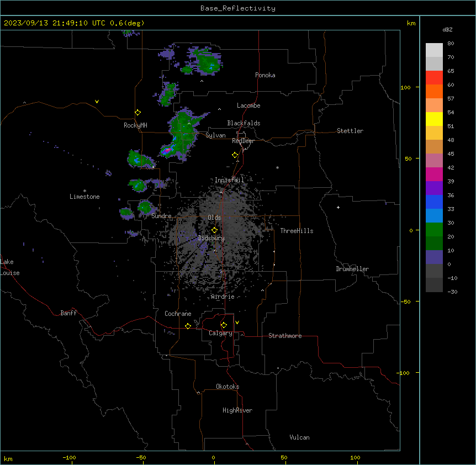Select the white plus marker north of Drumheller

pyautogui.click(x=338, y=207)
